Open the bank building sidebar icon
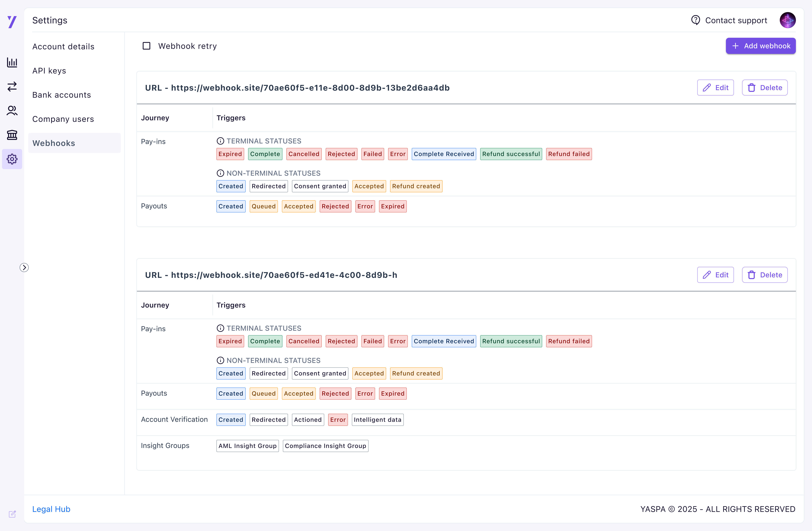This screenshot has height=531, width=812. [12, 135]
